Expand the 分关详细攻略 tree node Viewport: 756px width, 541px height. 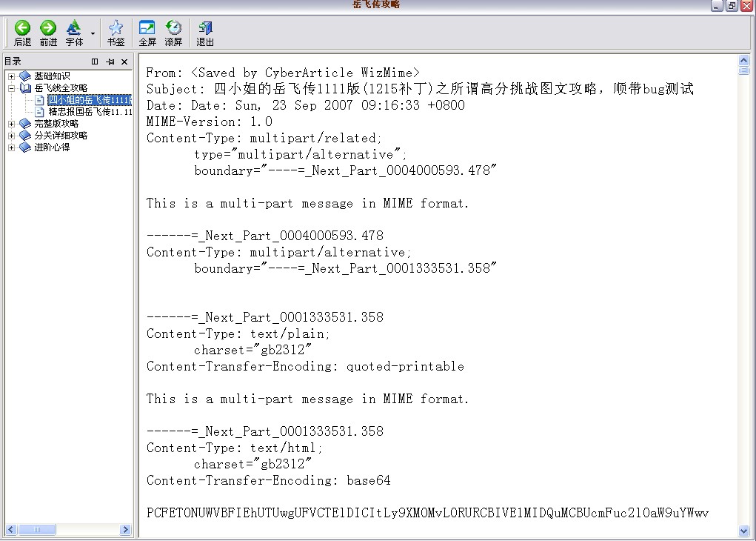pos(12,136)
